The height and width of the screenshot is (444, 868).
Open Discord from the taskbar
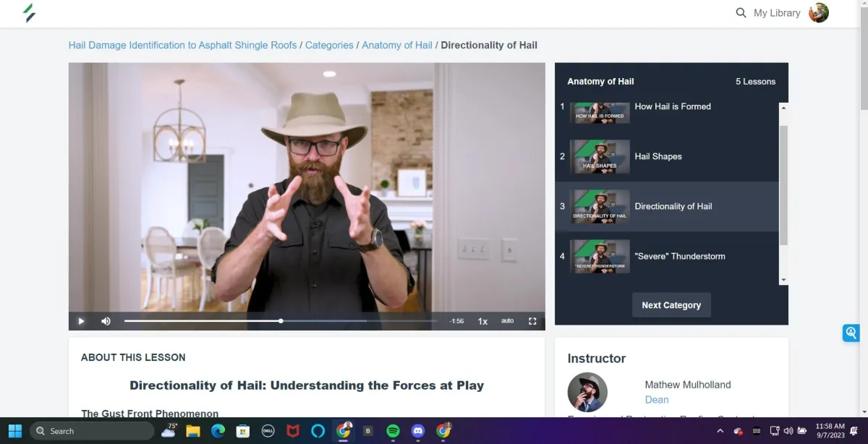417,431
